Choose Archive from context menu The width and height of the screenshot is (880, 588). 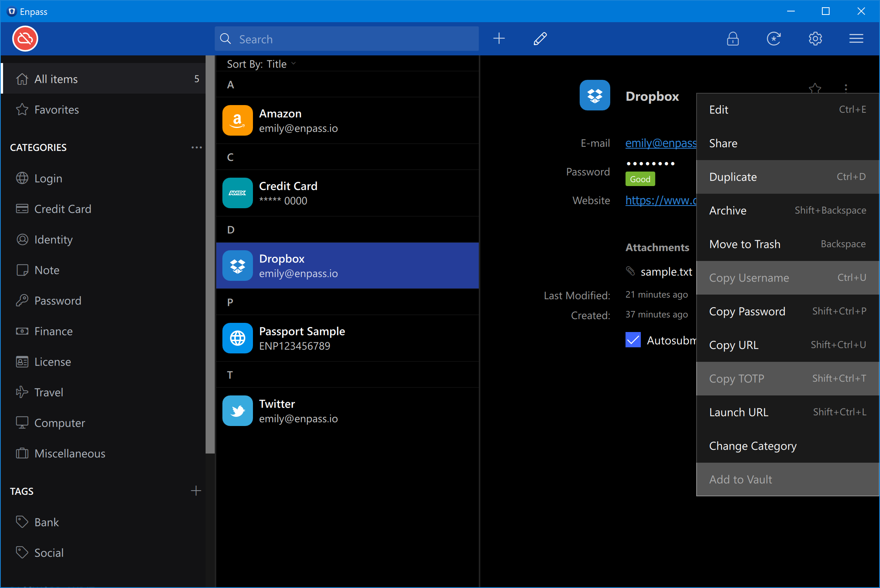[788, 211]
